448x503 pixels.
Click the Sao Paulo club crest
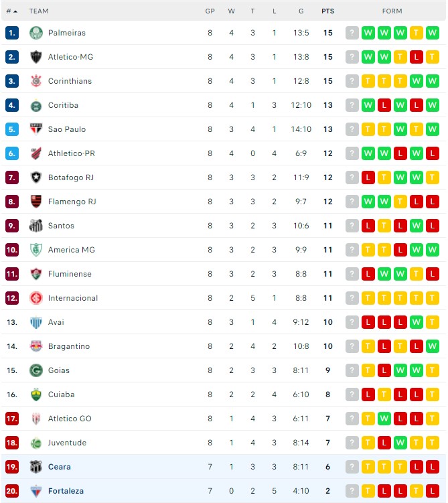pyautogui.click(x=36, y=129)
